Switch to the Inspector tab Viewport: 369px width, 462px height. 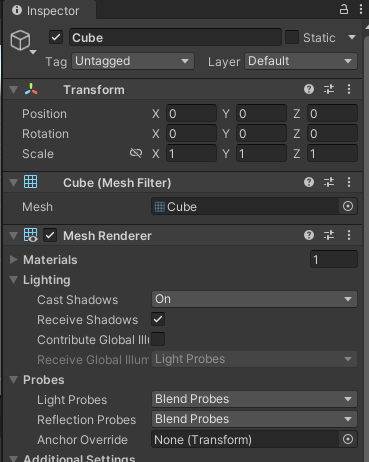(46, 11)
